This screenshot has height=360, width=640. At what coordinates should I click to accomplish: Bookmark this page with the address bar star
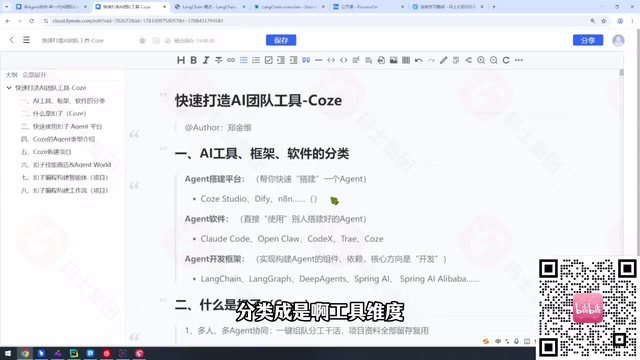pyautogui.click(x=604, y=21)
